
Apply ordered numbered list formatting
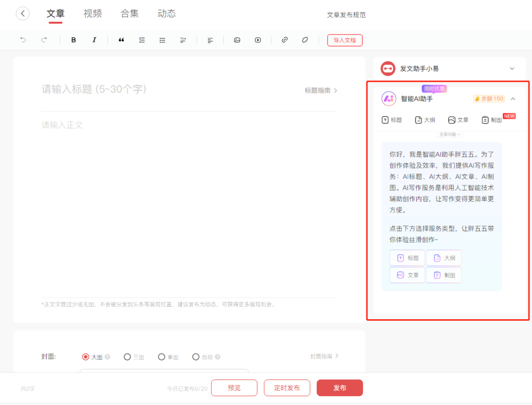point(142,40)
